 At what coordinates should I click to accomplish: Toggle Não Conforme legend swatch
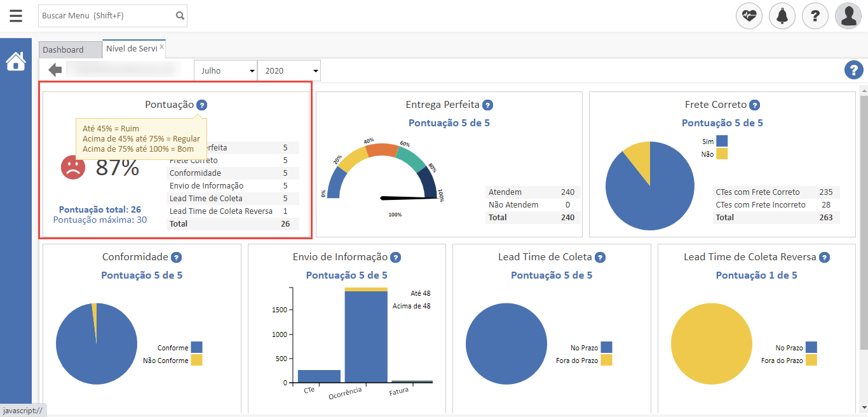coord(196,361)
